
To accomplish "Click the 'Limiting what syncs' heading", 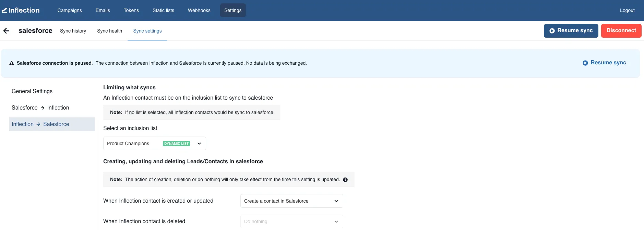I will pos(129,88).
